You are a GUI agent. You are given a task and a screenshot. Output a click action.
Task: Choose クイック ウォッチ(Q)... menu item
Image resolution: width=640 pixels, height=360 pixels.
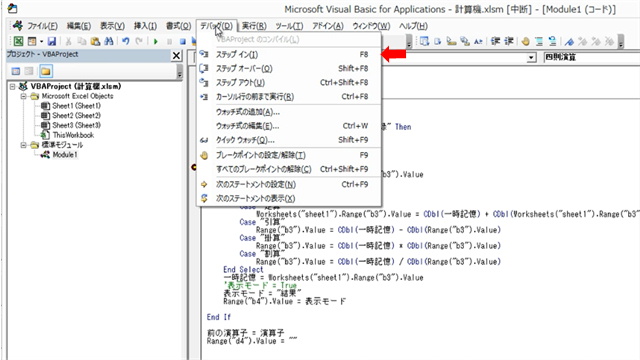coord(289,140)
